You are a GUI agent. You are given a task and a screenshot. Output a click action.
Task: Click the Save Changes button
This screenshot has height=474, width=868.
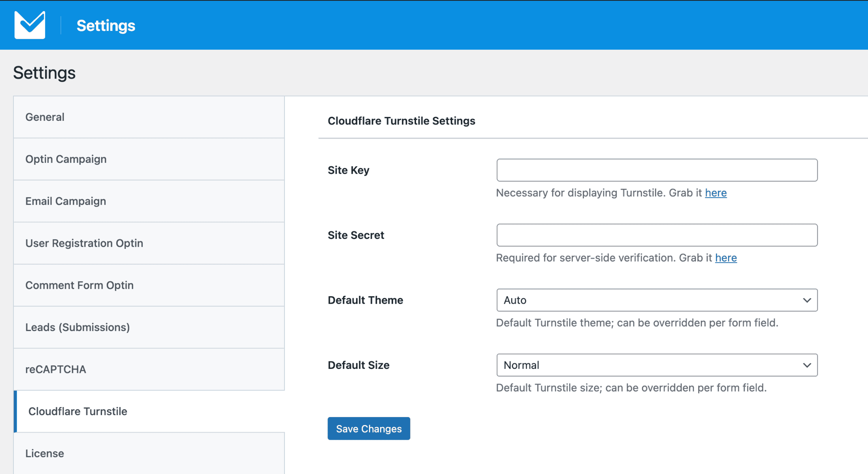[x=369, y=429]
